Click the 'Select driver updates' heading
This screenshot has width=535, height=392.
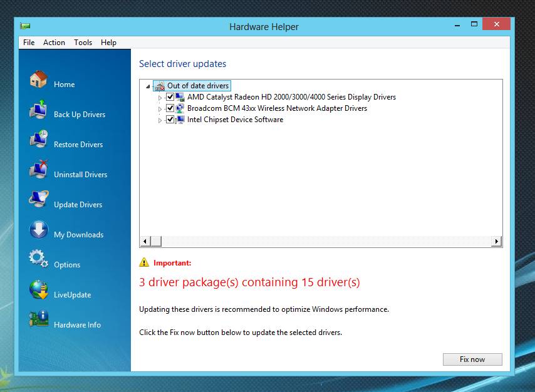(182, 64)
